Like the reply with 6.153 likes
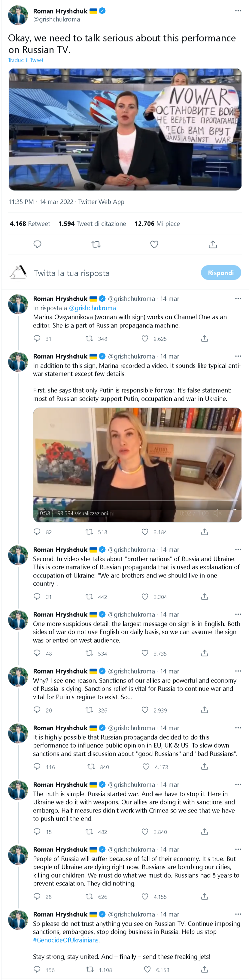 coord(145,969)
